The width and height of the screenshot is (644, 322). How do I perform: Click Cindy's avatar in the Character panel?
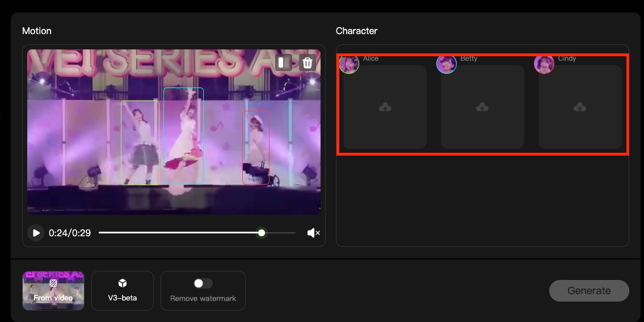click(544, 64)
